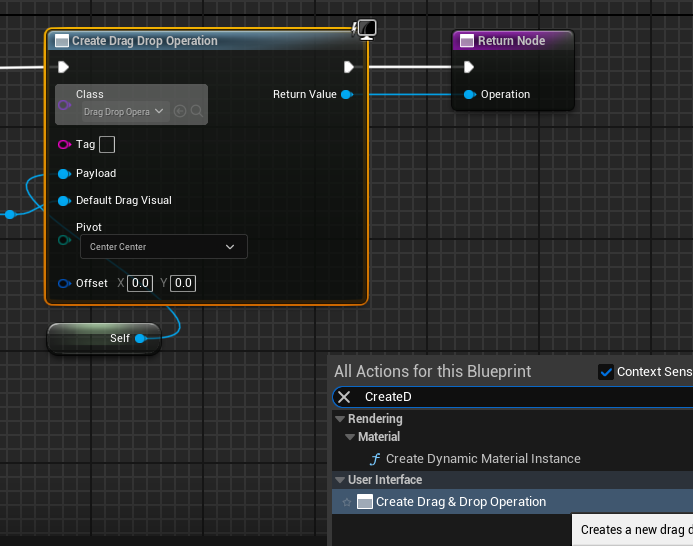Collapse the Rendering category
This screenshot has height=546, width=693.
pyautogui.click(x=340, y=419)
